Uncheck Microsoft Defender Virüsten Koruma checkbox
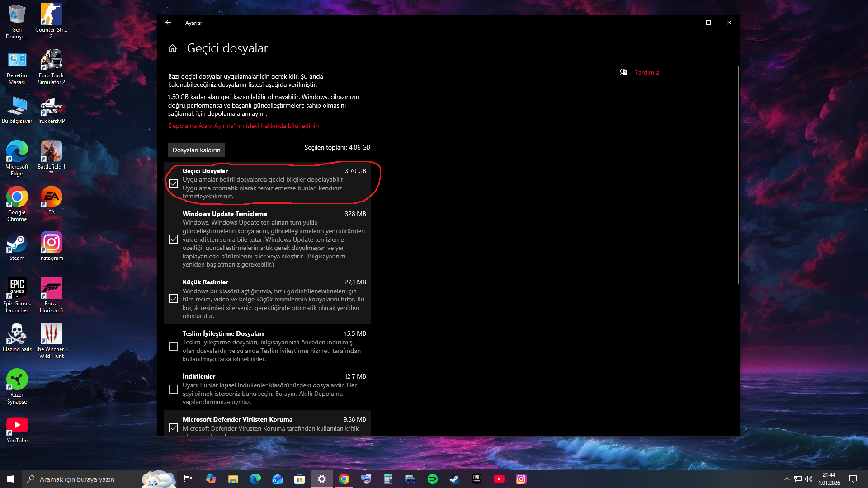This screenshot has width=868, height=488. coord(174,428)
